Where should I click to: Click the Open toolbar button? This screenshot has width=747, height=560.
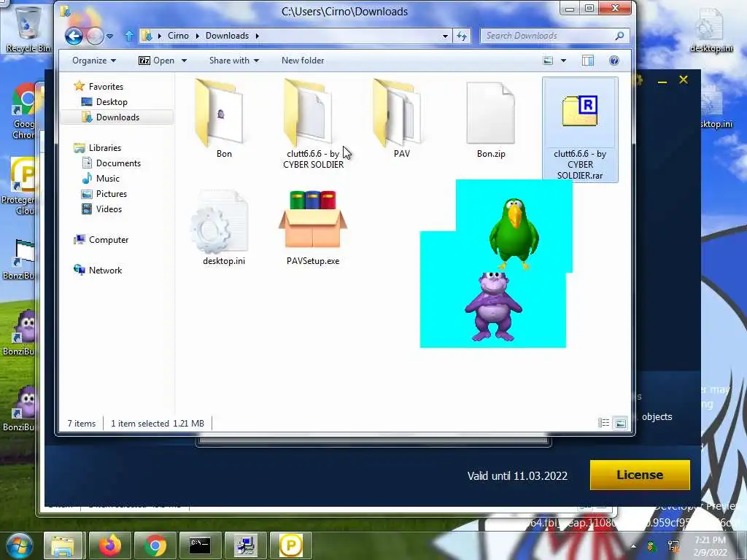click(x=156, y=61)
